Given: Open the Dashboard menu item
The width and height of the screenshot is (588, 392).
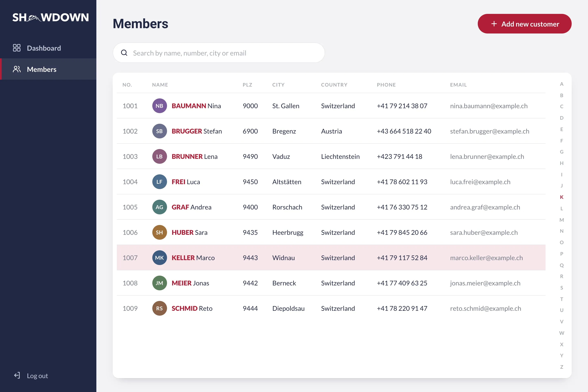Looking at the screenshot, I should (48, 48).
